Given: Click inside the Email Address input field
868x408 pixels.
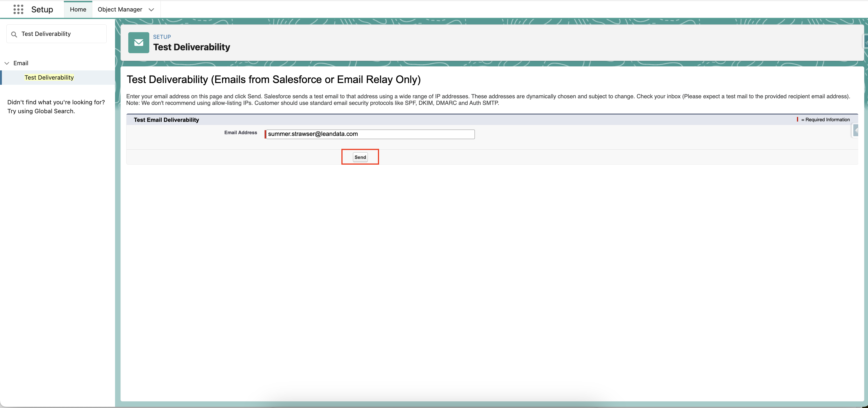Looking at the screenshot, I should [370, 134].
